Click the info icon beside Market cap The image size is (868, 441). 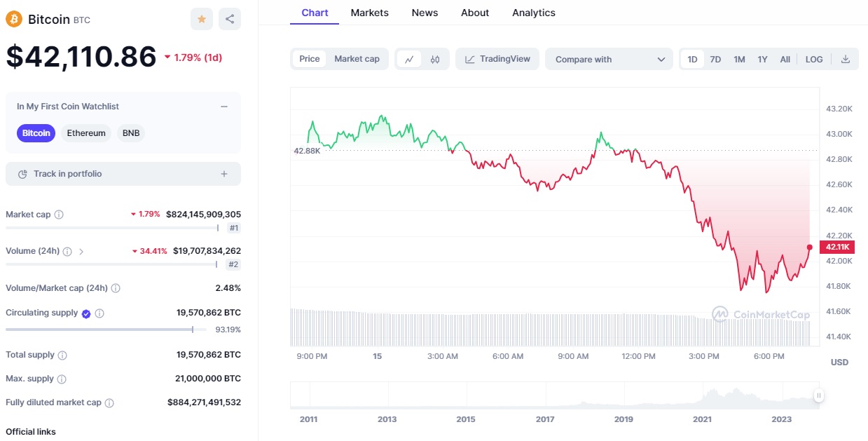click(59, 215)
